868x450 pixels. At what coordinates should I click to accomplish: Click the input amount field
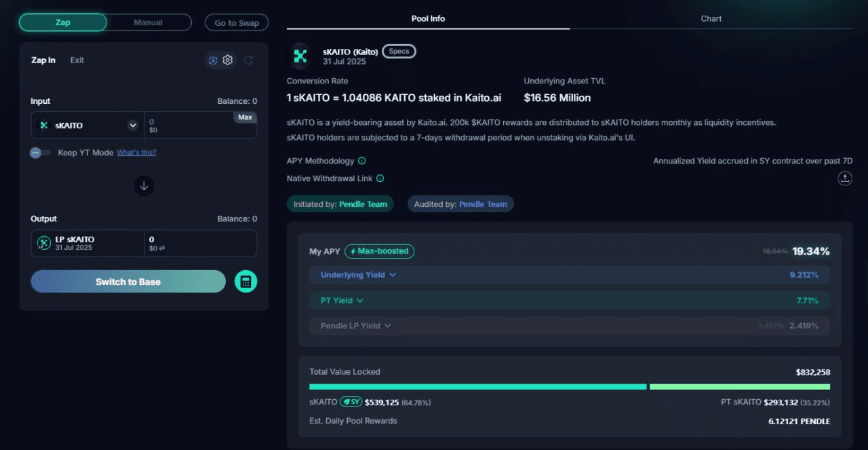201,126
